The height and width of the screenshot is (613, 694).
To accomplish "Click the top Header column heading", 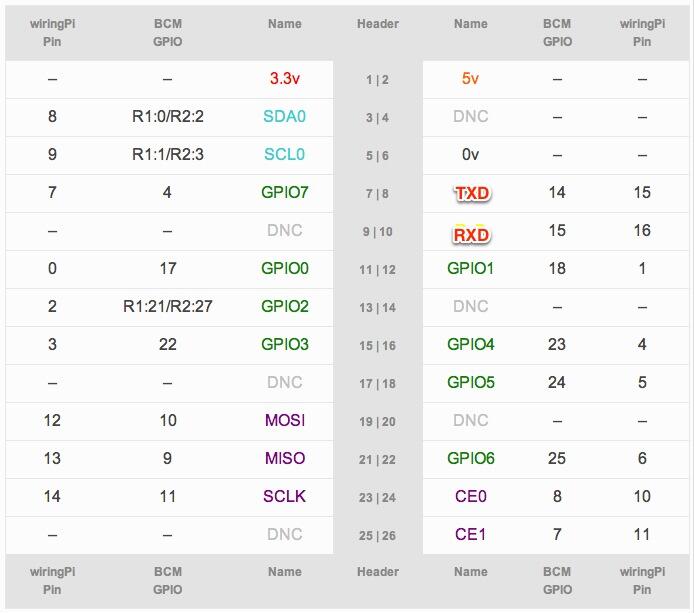I will click(378, 24).
